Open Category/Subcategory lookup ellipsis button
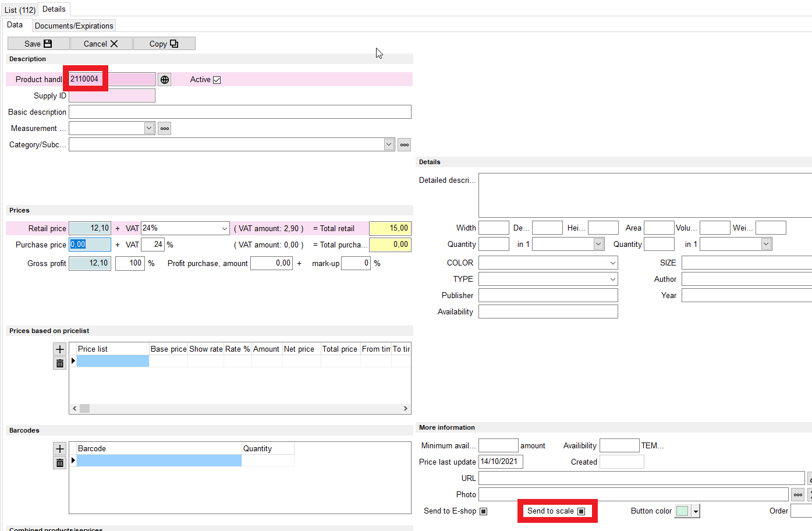Image resolution: width=812 pixels, height=531 pixels. (405, 145)
